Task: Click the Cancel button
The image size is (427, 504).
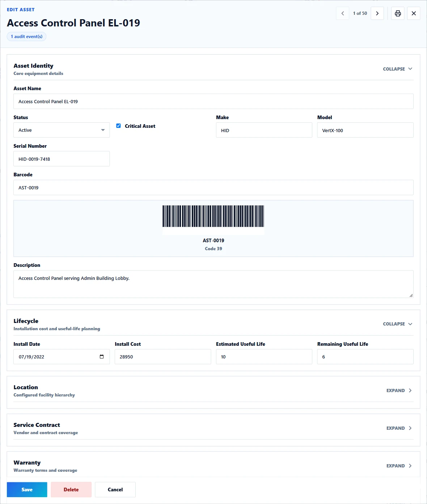Action: [115, 490]
